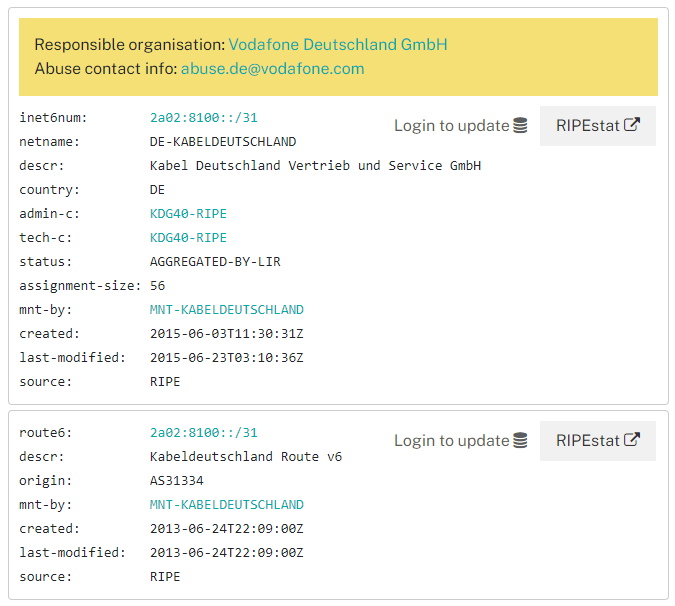Screen dimensions: 675x606
Task: Select the last-modified timestamp 2015-06-23T03:10:36Z
Action: click(226, 358)
